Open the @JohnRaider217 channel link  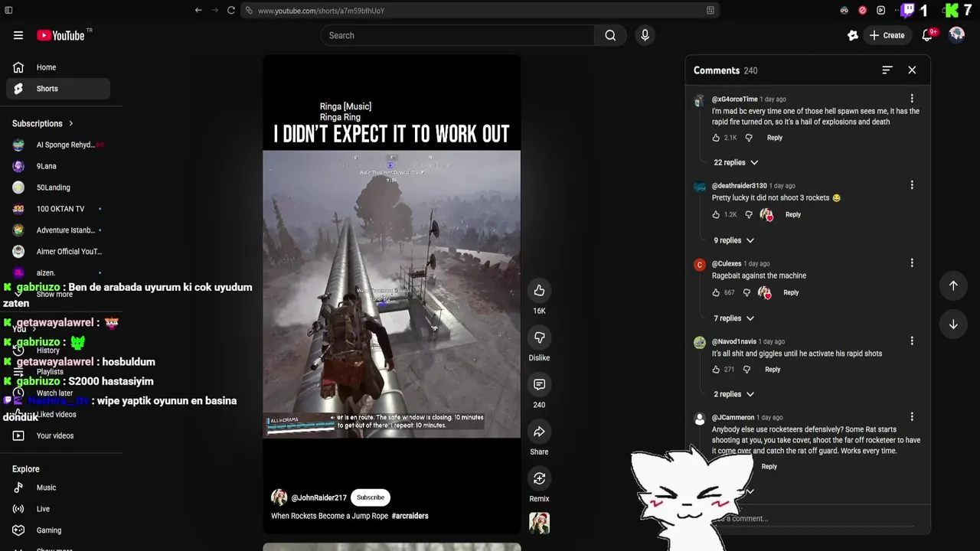318,497
